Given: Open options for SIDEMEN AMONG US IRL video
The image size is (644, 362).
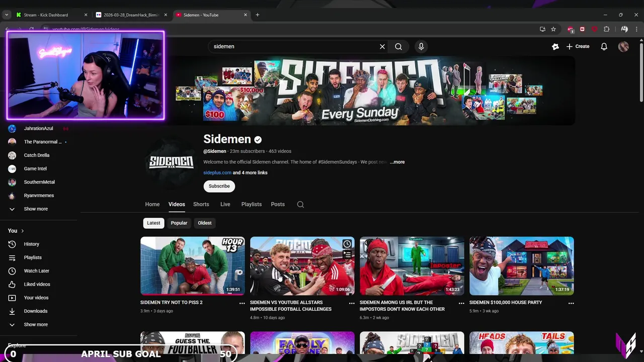Looking at the screenshot, I should [x=461, y=303].
